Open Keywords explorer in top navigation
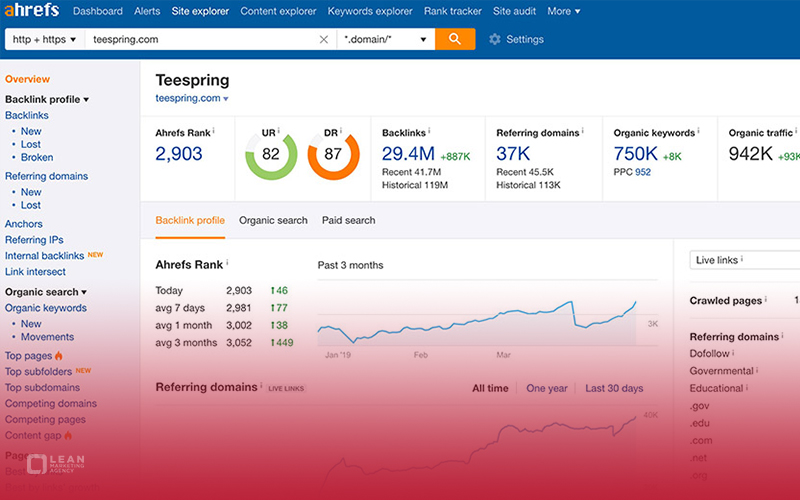The image size is (800, 500). click(370, 11)
